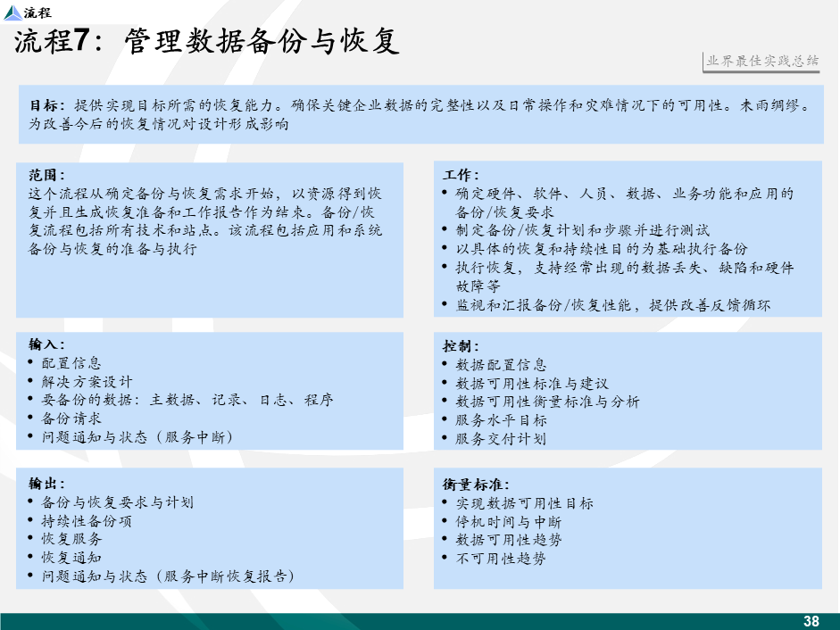The height and width of the screenshot is (630, 840).
Task: Click the blue triangle logo icon beside 流程
Action: tap(12, 12)
